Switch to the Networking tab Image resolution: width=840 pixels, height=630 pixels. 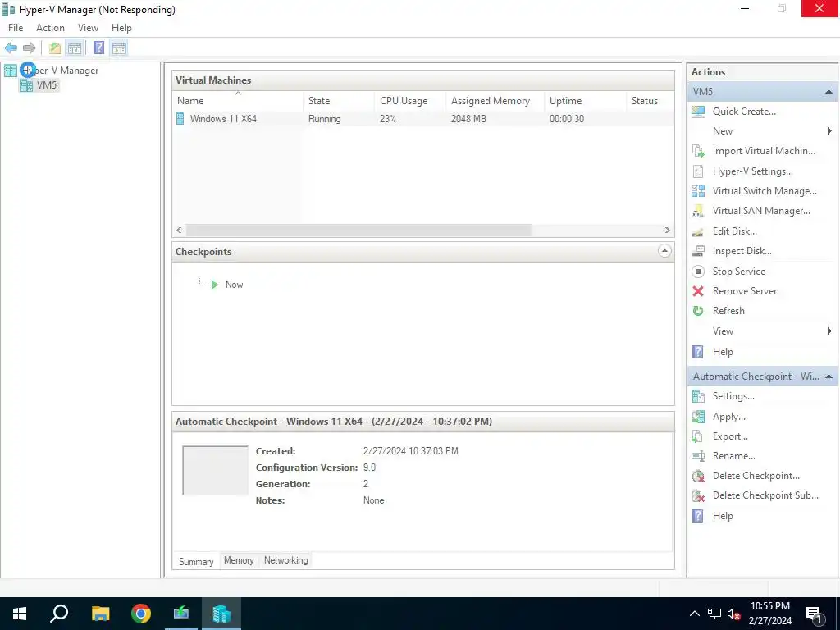tap(286, 560)
